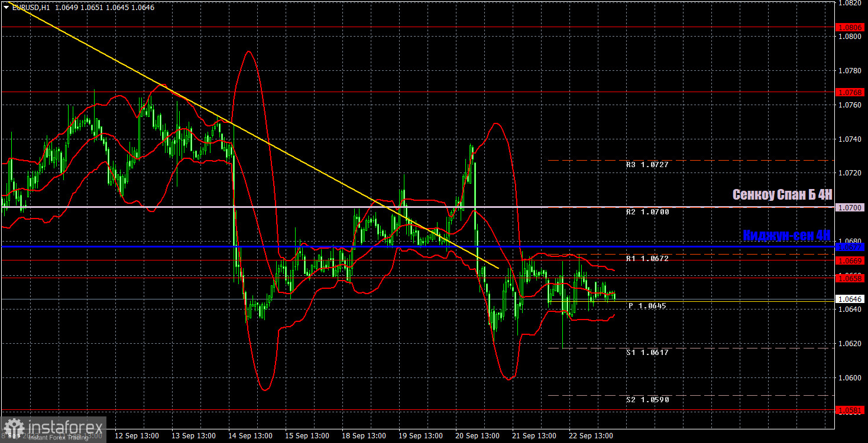This screenshot has width=868, height=443.
Task: Open the EURUSD,H1 chart dropdown triangle
Action: 6,7
